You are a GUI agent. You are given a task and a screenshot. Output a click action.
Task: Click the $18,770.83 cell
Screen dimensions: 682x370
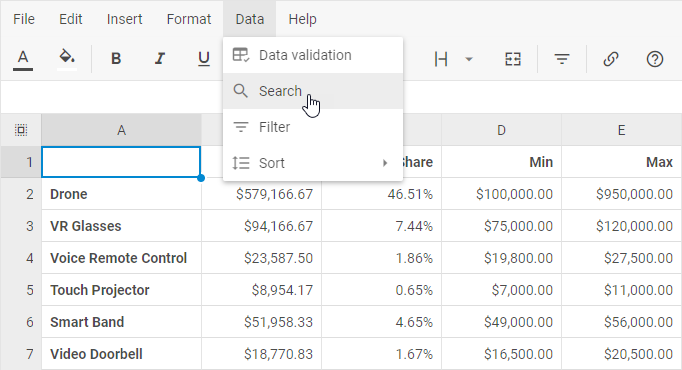[x=261, y=354]
